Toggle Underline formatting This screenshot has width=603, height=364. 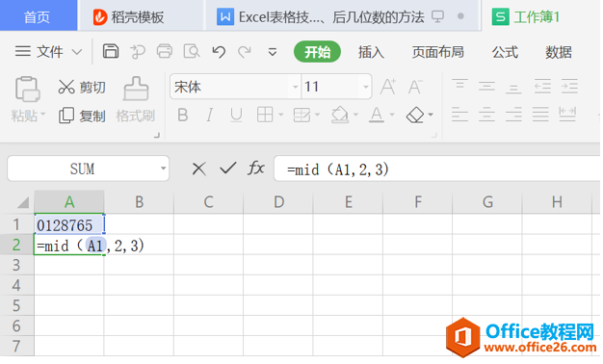236,115
